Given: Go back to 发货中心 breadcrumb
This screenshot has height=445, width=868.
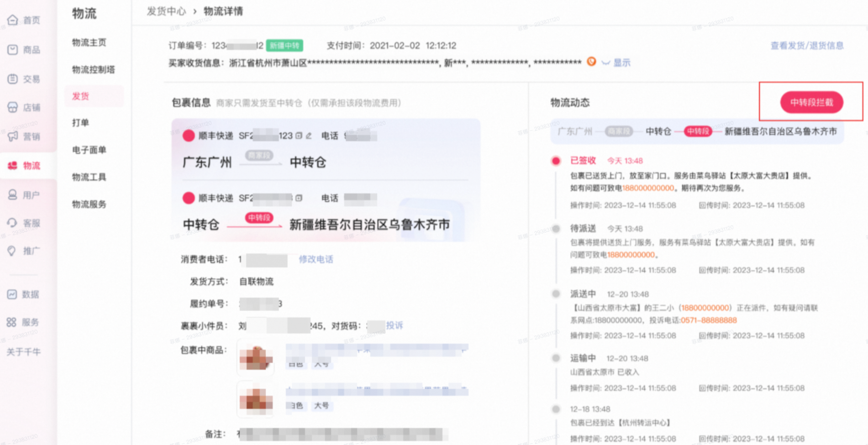Looking at the screenshot, I should point(166,11).
